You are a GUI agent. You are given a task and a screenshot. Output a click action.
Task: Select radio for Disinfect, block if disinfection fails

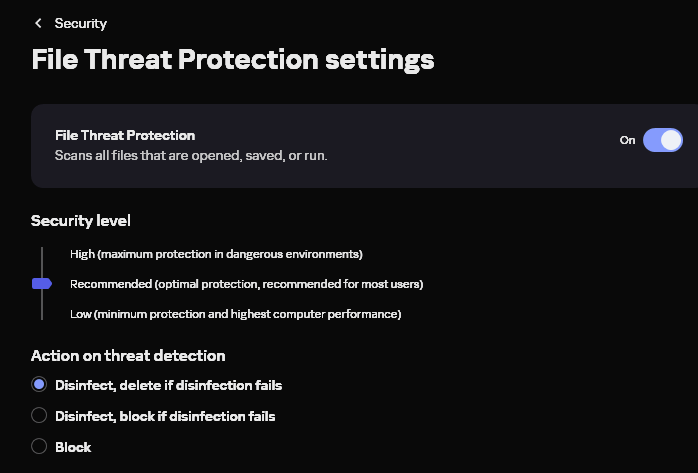pyautogui.click(x=39, y=415)
